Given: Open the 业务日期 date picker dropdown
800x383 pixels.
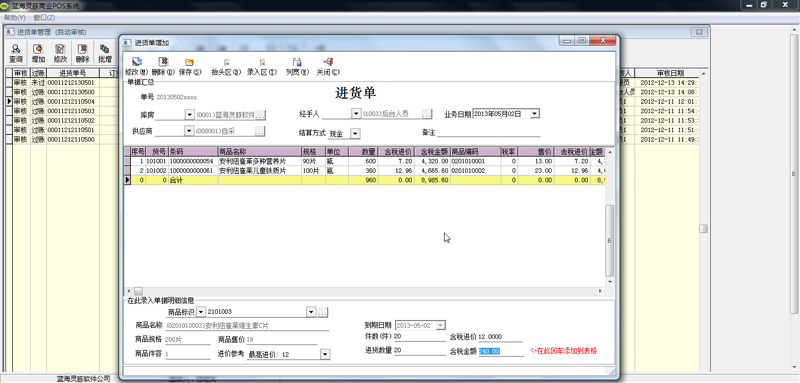Looking at the screenshot, I should [535, 114].
